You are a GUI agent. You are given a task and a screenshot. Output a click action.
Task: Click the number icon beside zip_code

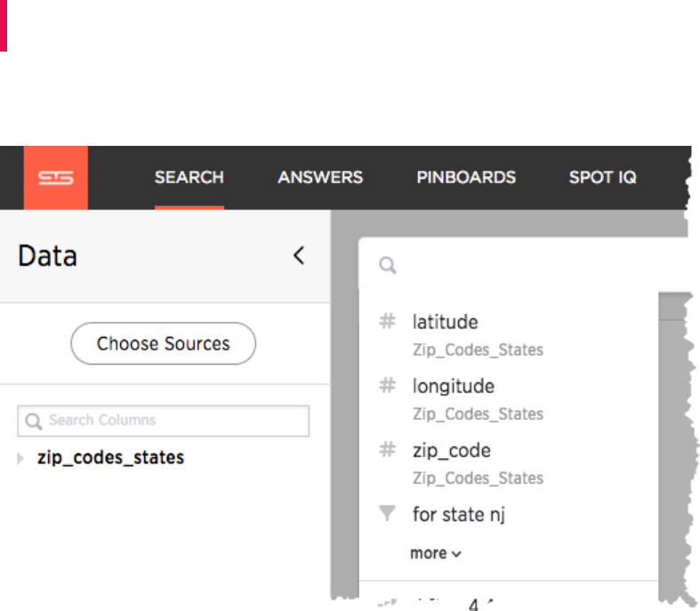[387, 450]
